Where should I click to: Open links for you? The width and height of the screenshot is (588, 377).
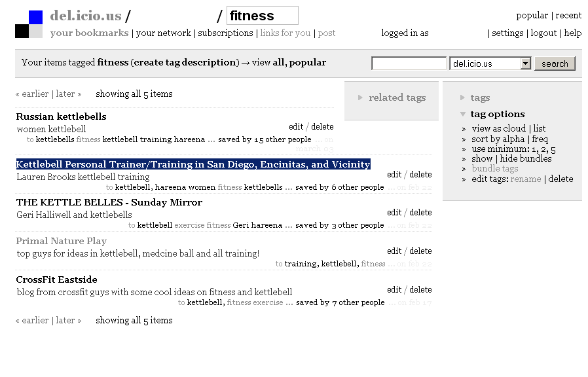pos(285,33)
